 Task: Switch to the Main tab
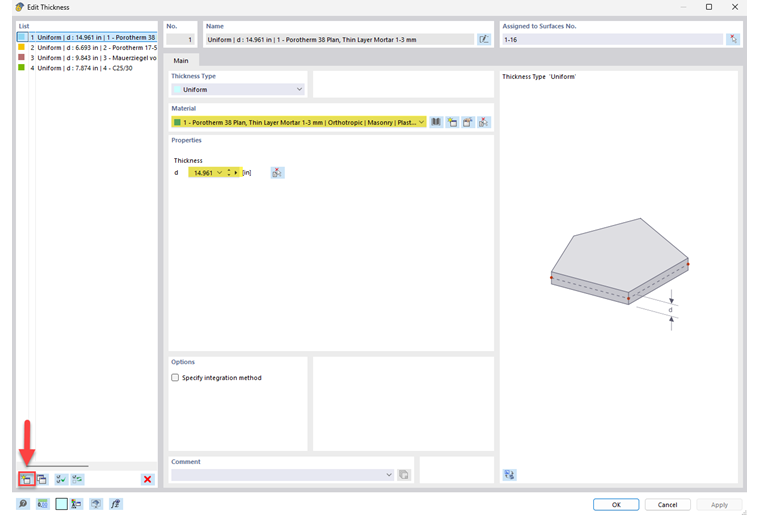point(181,61)
